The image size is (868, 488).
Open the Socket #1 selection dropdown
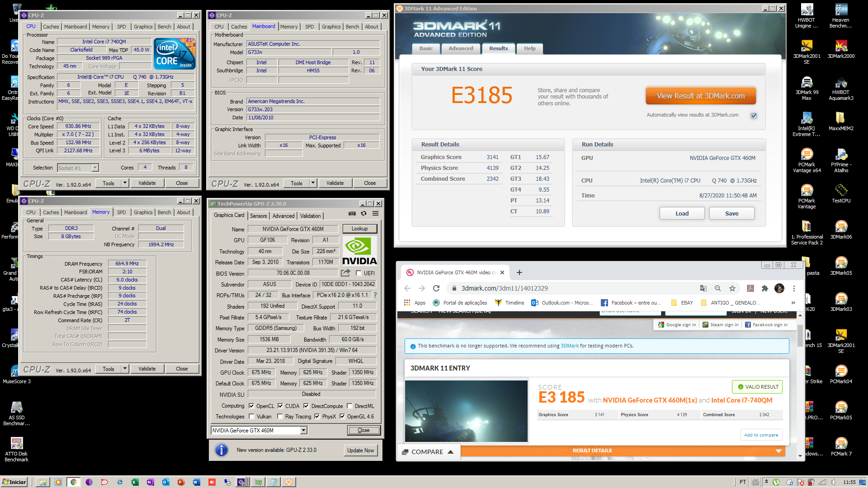[x=95, y=168]
